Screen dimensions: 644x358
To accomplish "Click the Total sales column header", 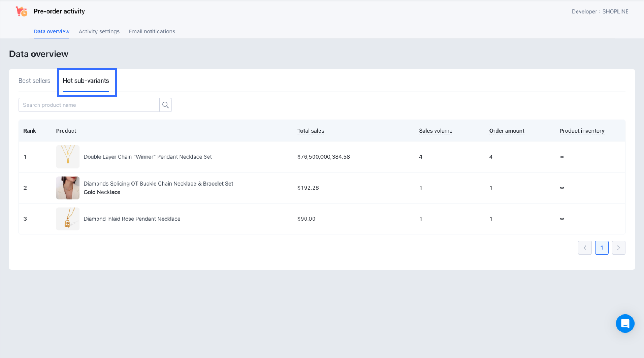I will pyautogui.click(x=310, y=131).
